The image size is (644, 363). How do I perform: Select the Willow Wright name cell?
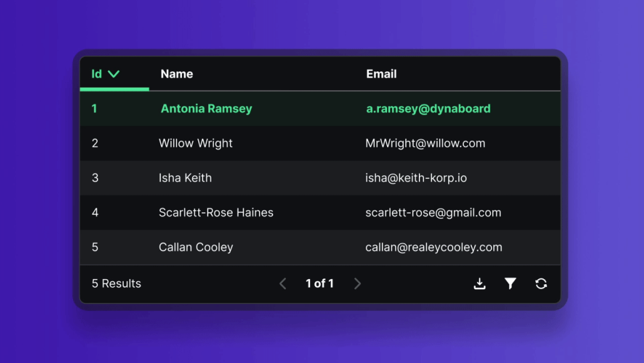click(196, 143)
